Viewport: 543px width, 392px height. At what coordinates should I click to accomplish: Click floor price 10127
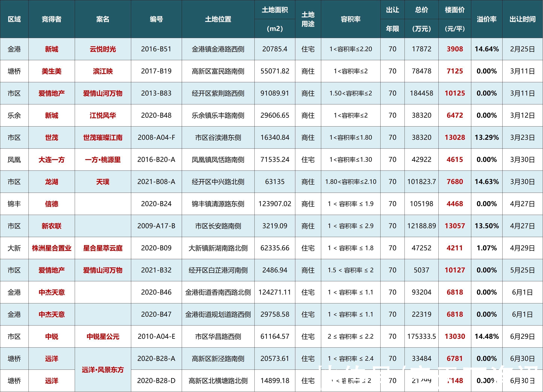click(455, 270)
